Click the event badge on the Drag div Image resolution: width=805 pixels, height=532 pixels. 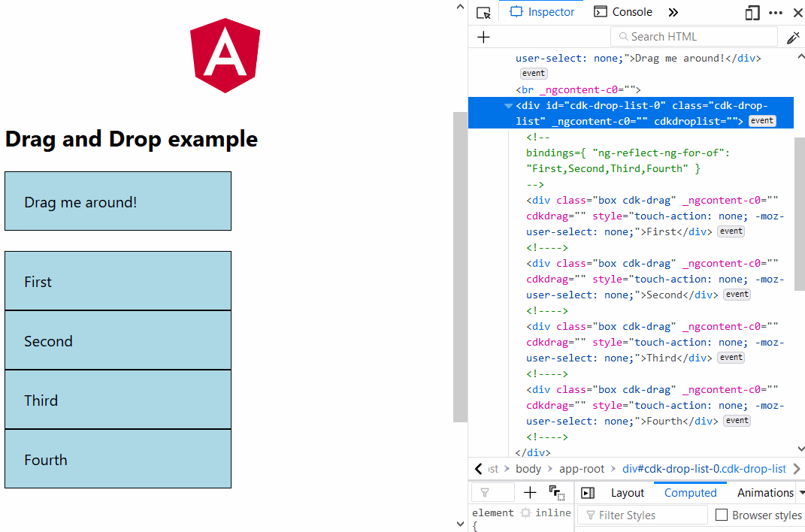(533, 73)
